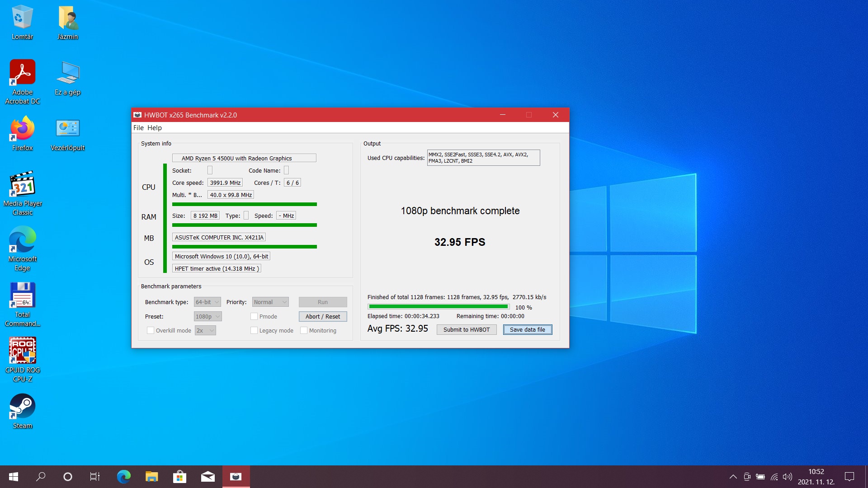Click the Cores / T 6 / 6 field
The height and width of the screenshot is (488, 868).
pos(292,183)
